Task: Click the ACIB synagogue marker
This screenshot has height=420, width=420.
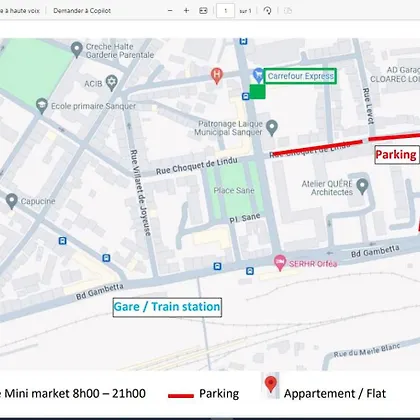Action: click(x=112, y=83)
